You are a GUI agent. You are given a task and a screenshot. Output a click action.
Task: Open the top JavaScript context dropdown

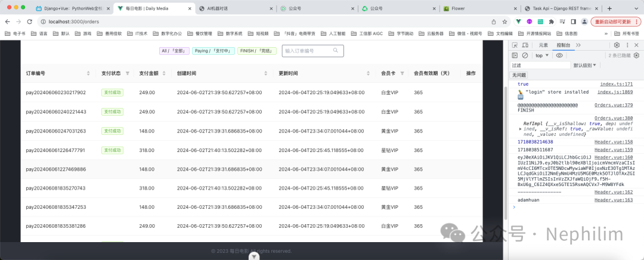coord(541,55)
